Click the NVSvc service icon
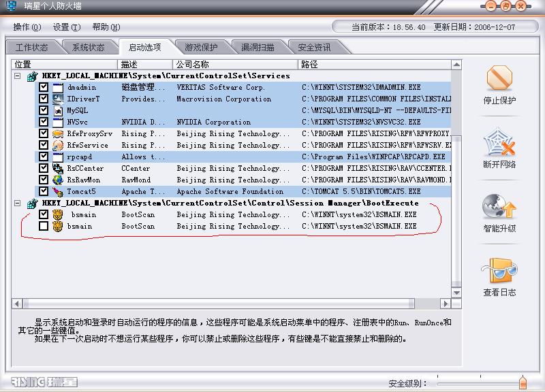The image size is (545, 392). point(58,122)
